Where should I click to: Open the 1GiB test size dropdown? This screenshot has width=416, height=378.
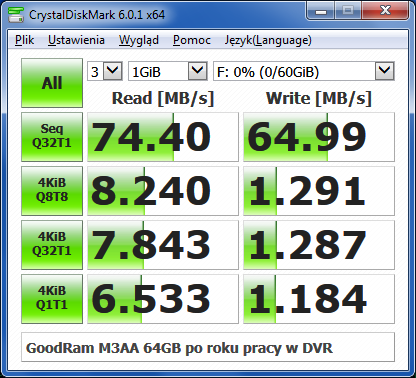pyautogui.click(x=168, y=71)
